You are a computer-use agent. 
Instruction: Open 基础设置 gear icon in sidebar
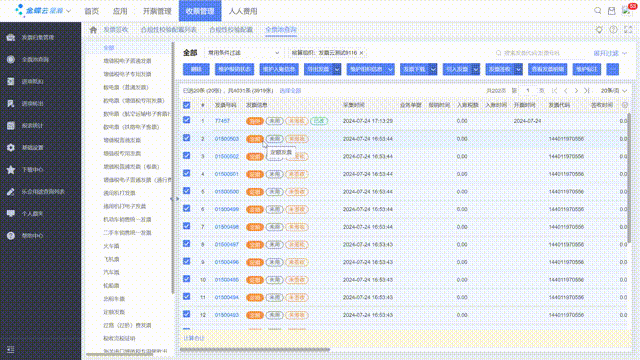pyautogui.click(x=11, y=147)
